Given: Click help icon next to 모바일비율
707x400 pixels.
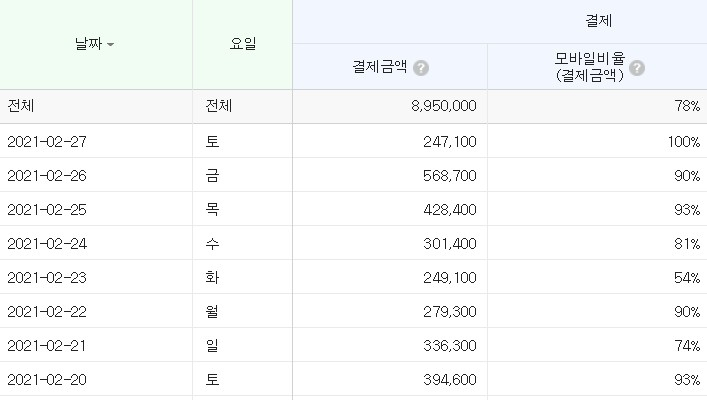Looking at the screenshot, I should pyautogui.click(x=637, y=68).
